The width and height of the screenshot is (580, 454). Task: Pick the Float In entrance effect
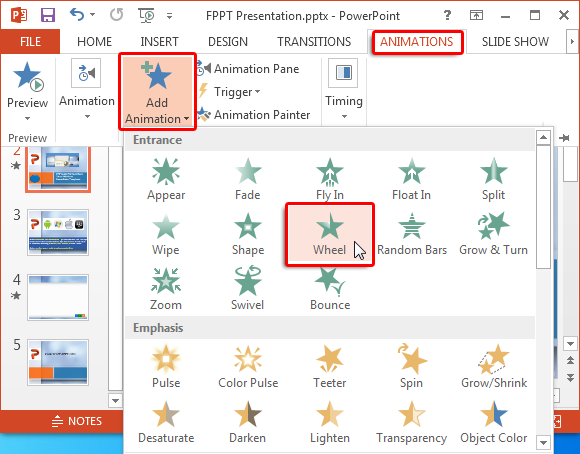click(411, 179)
